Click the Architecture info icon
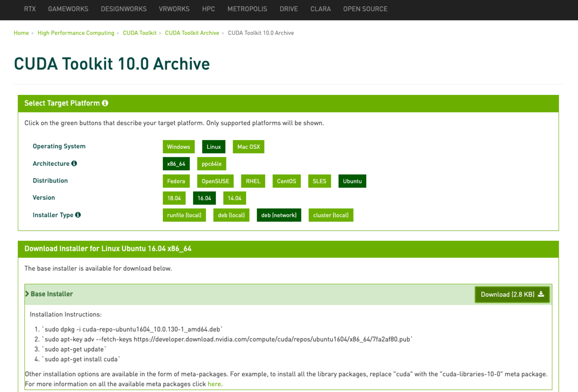Image resolution: width=578 pixels, height=392 pixels. point(74,163)
